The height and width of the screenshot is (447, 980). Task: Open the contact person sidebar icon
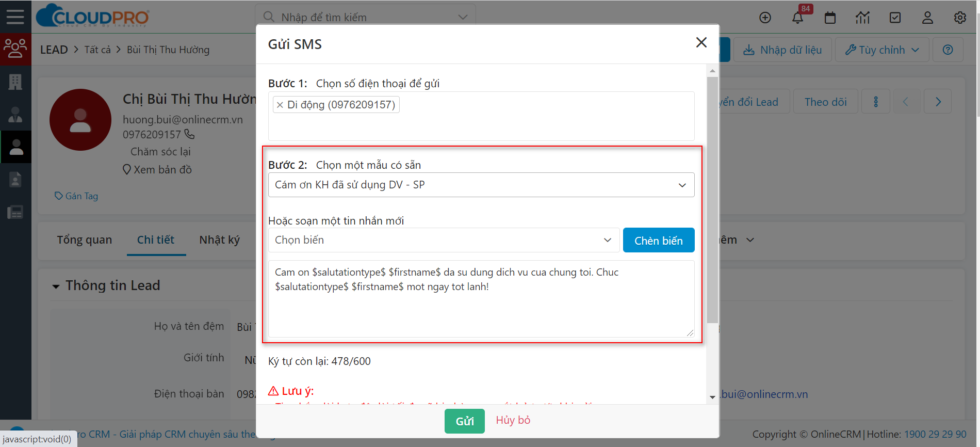click(x=15, y=114)
